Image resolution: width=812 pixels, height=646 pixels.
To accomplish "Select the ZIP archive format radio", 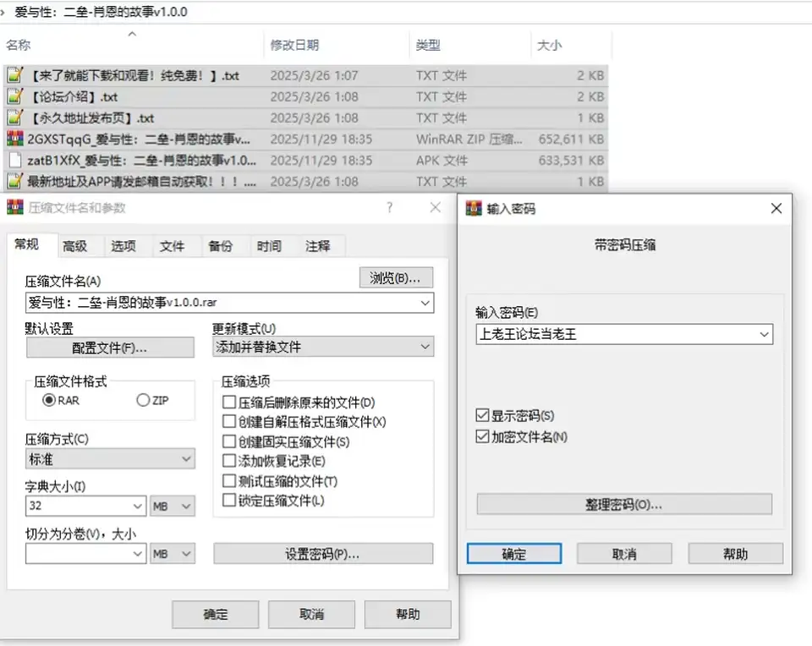I will [x=143, y=400].
